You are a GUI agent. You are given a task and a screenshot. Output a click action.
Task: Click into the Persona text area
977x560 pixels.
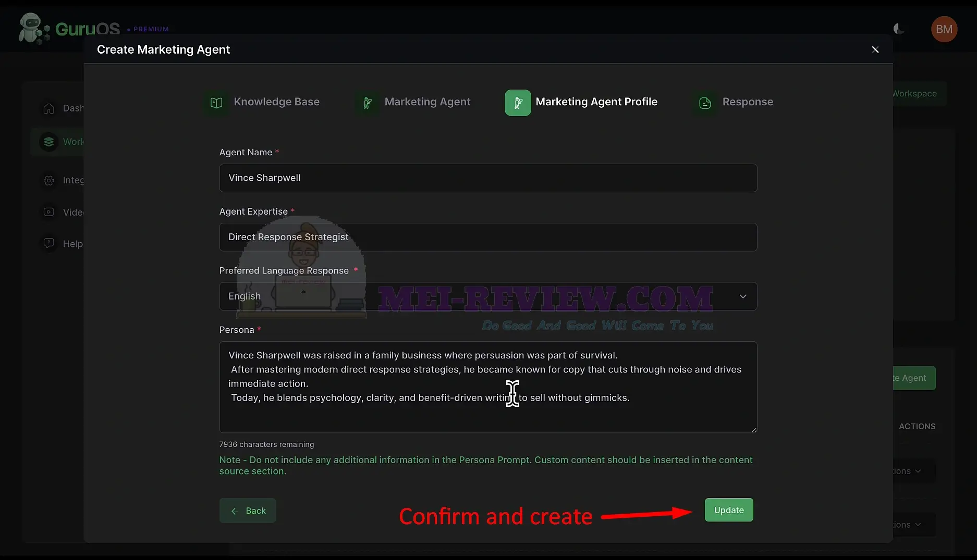[x=488, y=387]
